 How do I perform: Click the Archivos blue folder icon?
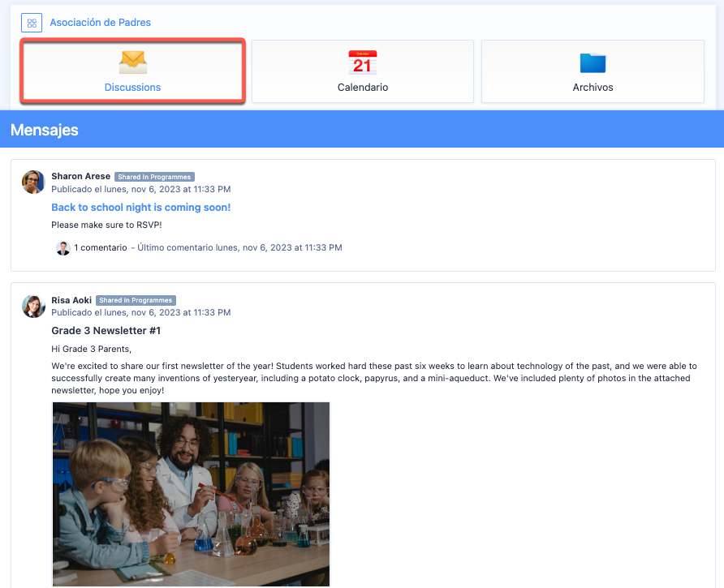pos(593,62)
